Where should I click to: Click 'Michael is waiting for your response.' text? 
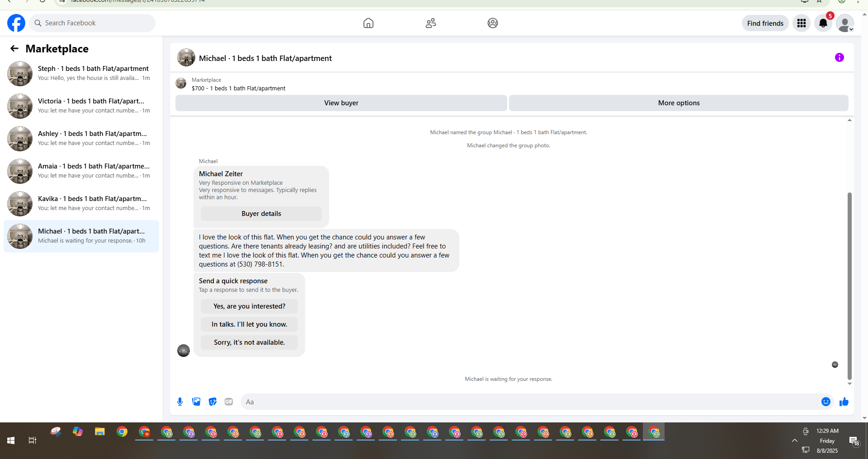(x=509, y=379)
